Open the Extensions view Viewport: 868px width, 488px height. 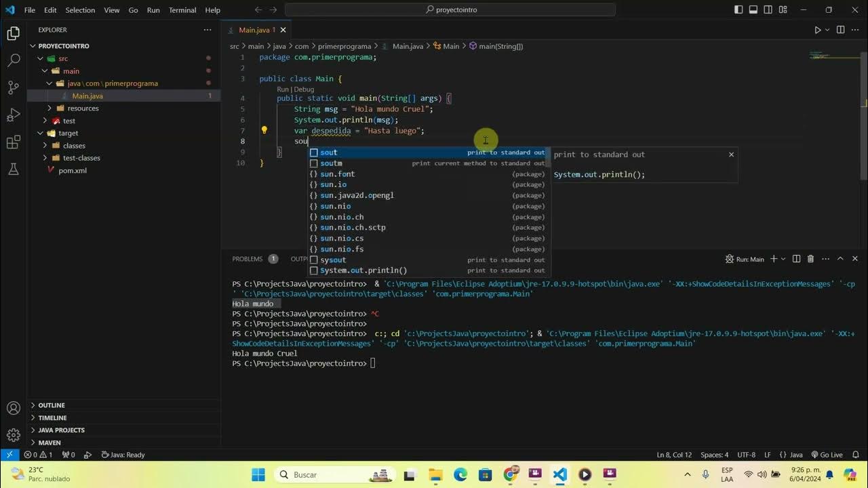pyautogui.click(x=13, y=142)
